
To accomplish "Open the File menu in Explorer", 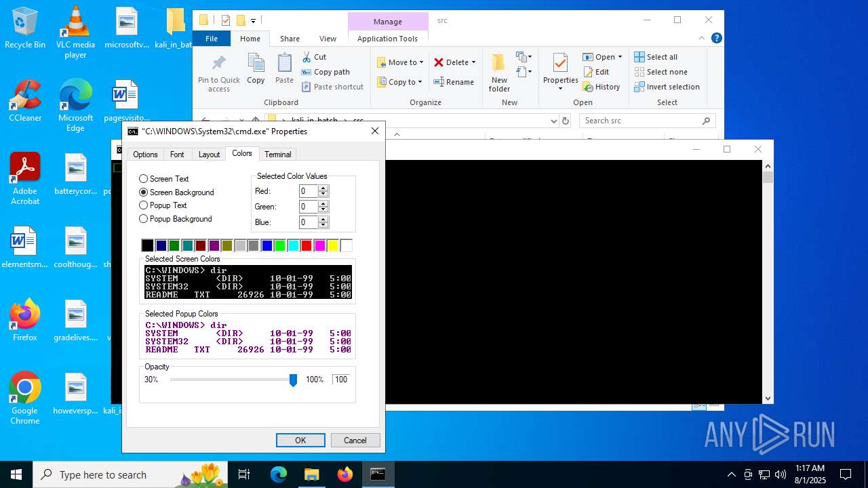I will point(212,39).
